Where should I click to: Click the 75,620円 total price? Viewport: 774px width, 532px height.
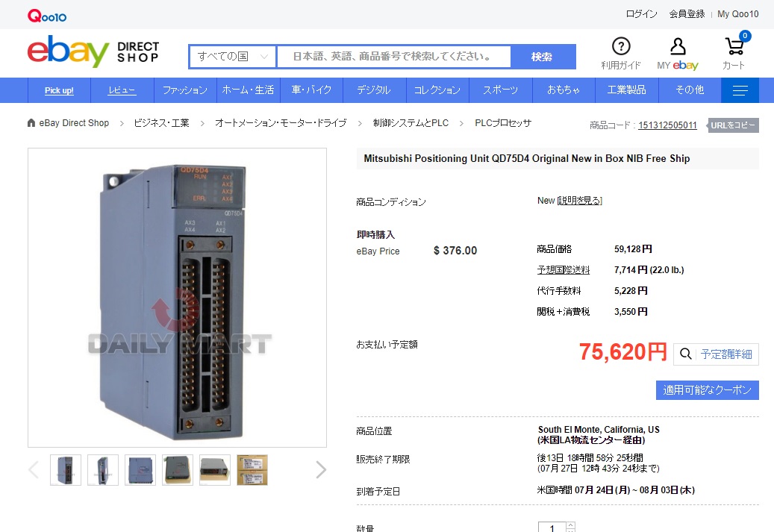pos(623,352)
